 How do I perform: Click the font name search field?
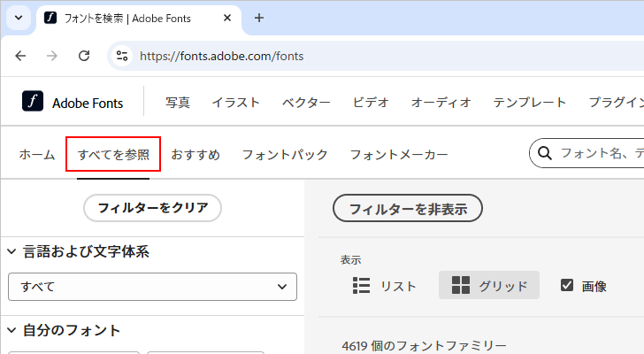pos(586,153)
